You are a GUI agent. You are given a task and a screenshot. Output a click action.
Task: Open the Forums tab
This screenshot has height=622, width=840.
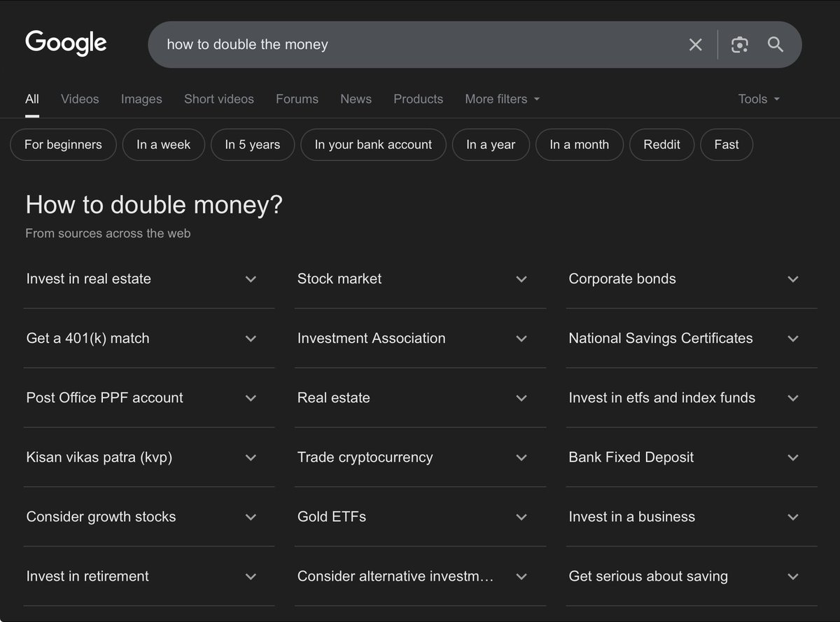(x=297, y=99)
